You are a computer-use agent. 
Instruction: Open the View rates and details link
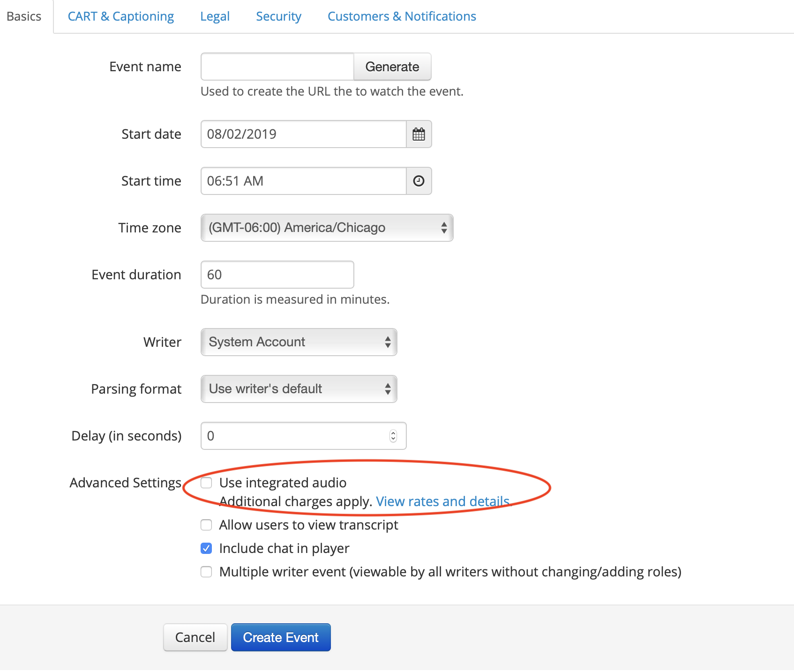[442, 501]
